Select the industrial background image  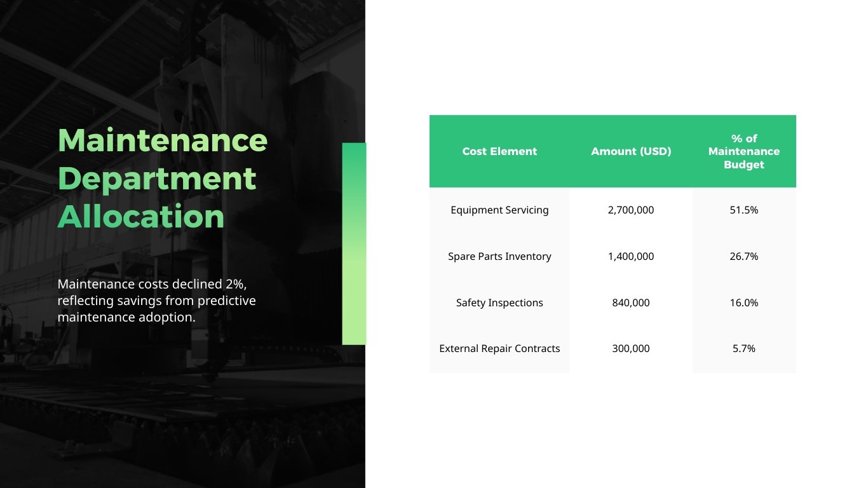coord(178,413)
